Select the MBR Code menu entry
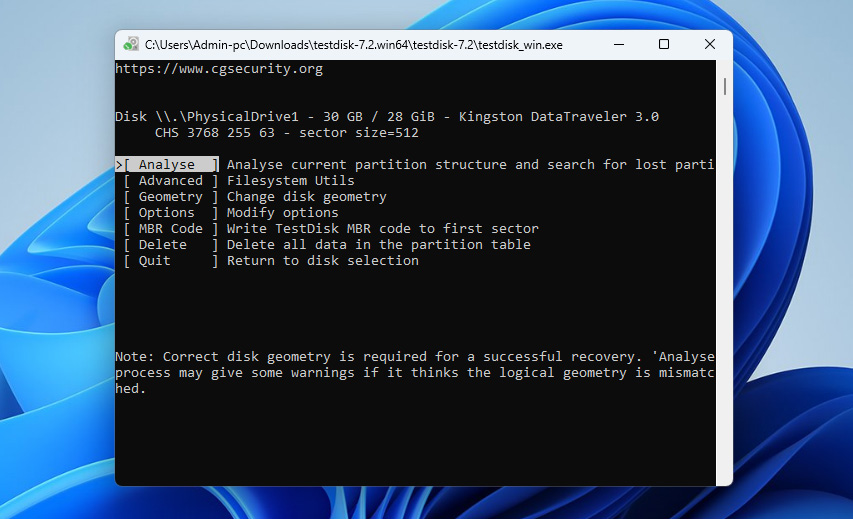853x519 pixels. (171, 228)
